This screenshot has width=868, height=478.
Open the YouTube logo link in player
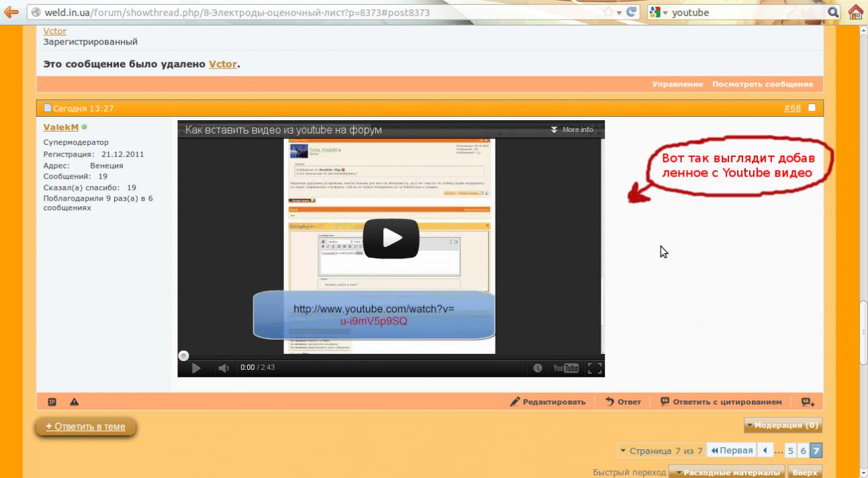565,368
